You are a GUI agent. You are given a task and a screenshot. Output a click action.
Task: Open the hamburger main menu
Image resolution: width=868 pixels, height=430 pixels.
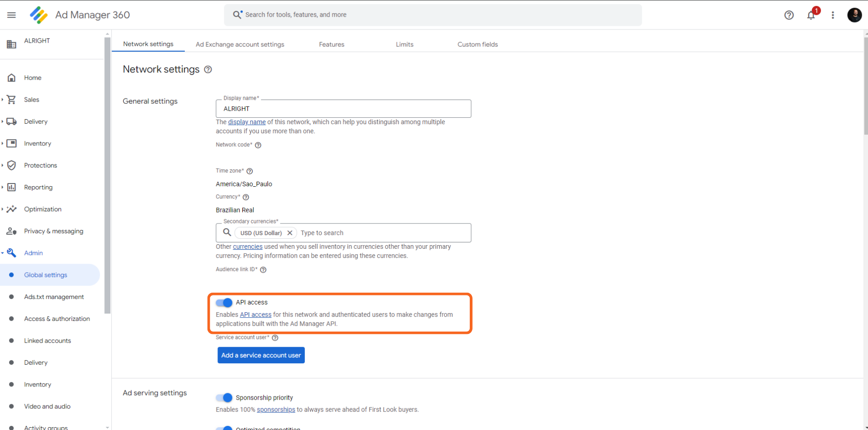pyautogui.click(x=11, y=15)
